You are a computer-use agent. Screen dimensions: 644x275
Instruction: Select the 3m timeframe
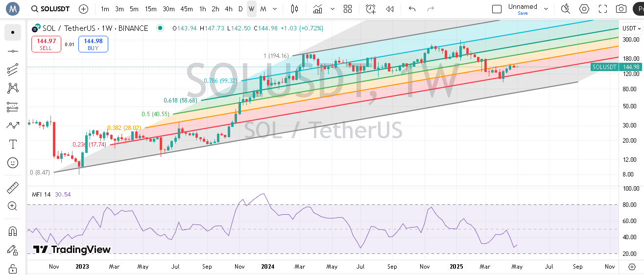coord(119,9)
